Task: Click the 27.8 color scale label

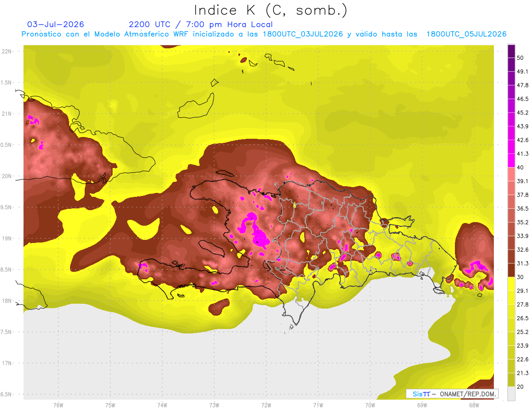Action: 522,305
